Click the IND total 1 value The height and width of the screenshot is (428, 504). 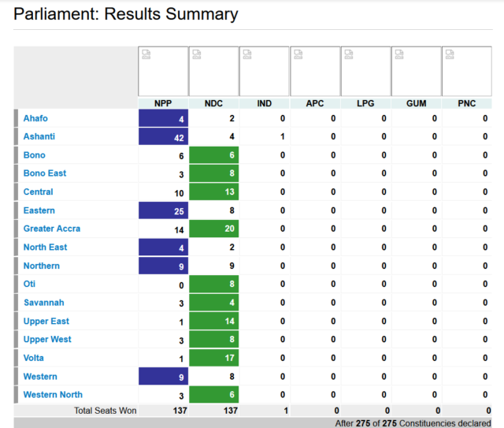tap(286, 411)
